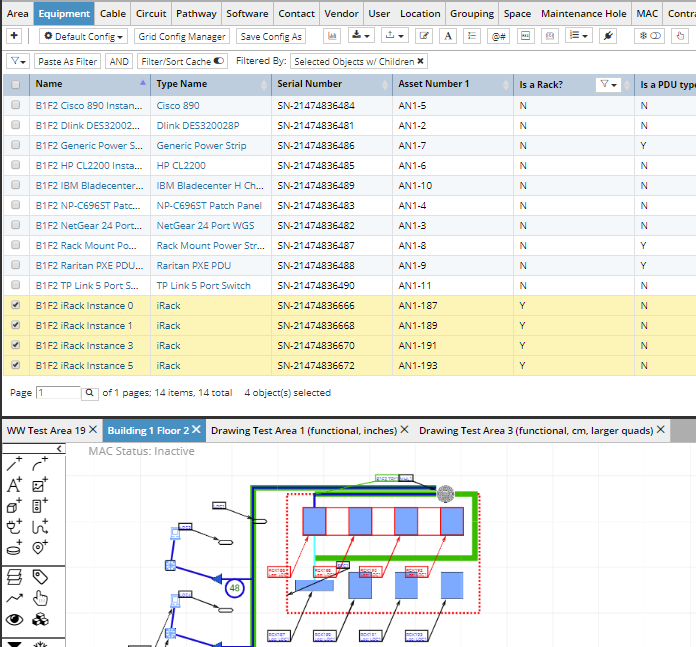Open the Maintenance Hole tab
The image size is (696, 647).
click(583, 14)
